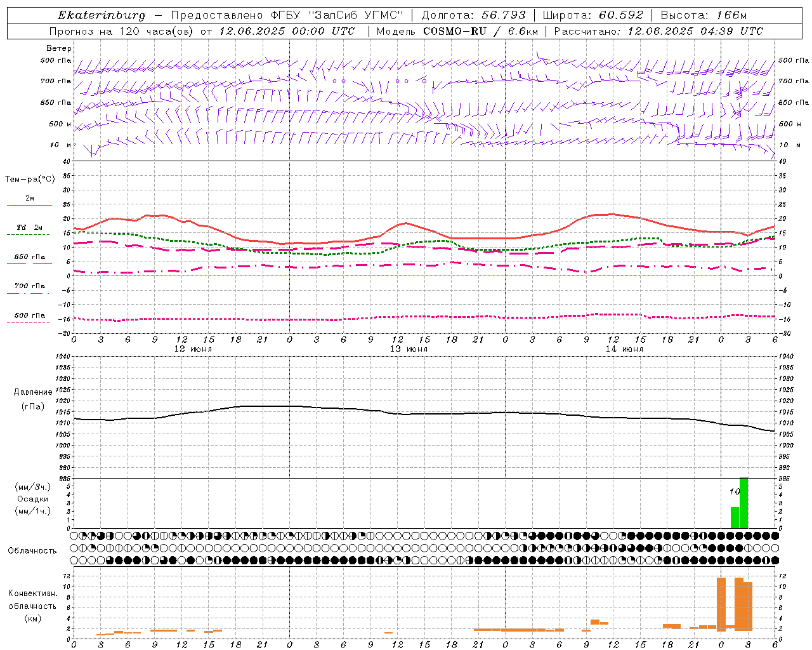Click the "Долгота: 56.793" header field
The width and height of the screenshot is (812, 650).
(x=473, y=15)
